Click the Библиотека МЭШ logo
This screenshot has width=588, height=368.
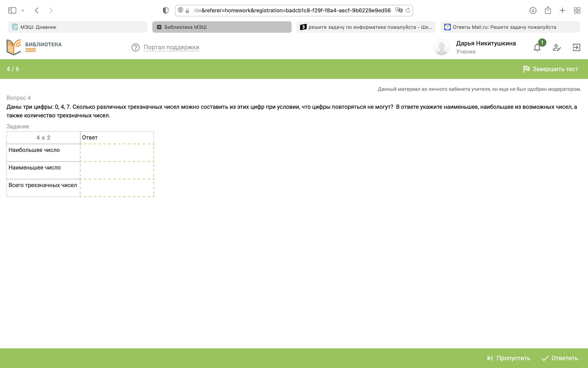(x=34, y=47)
